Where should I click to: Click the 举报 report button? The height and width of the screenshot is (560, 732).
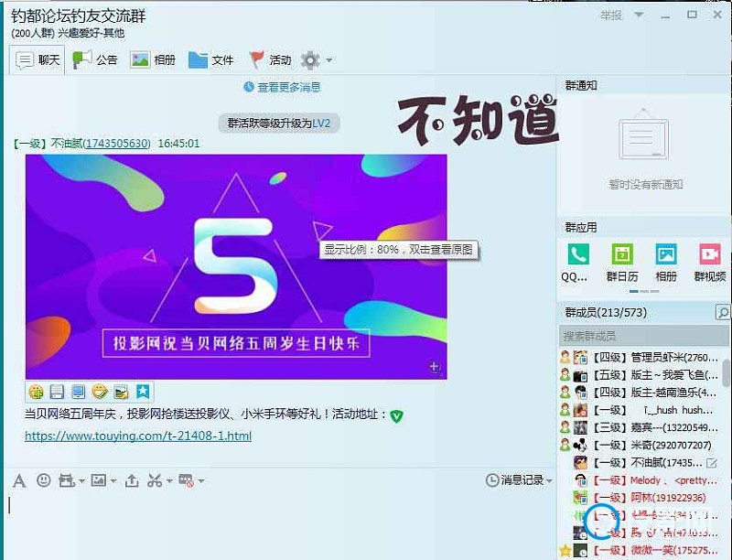tap(610, 15)
